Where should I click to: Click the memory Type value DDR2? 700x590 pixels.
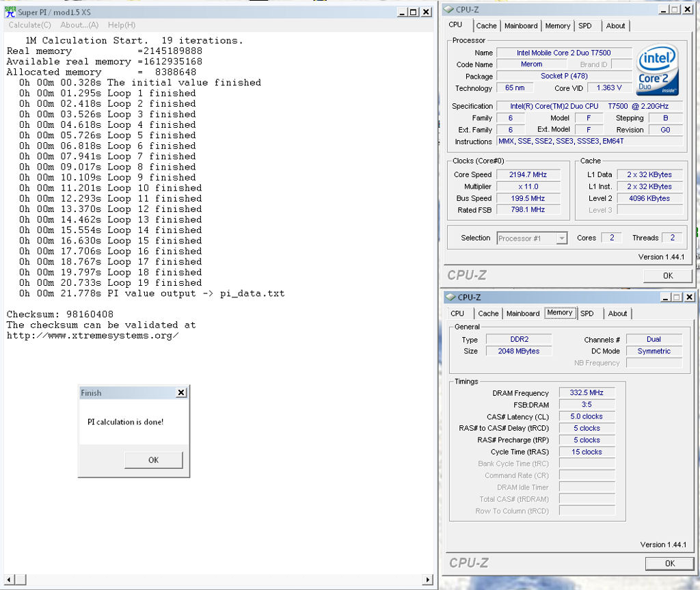coord(519,340)
